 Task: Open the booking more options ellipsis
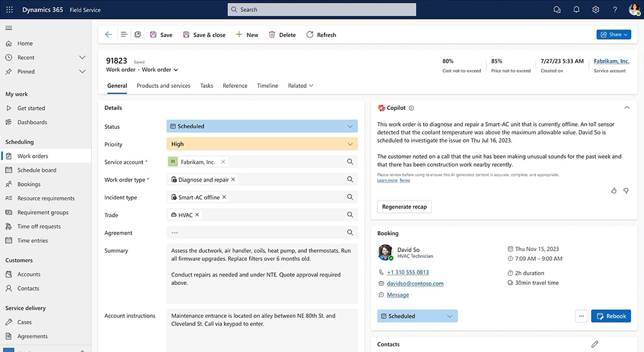coord(581,316)
